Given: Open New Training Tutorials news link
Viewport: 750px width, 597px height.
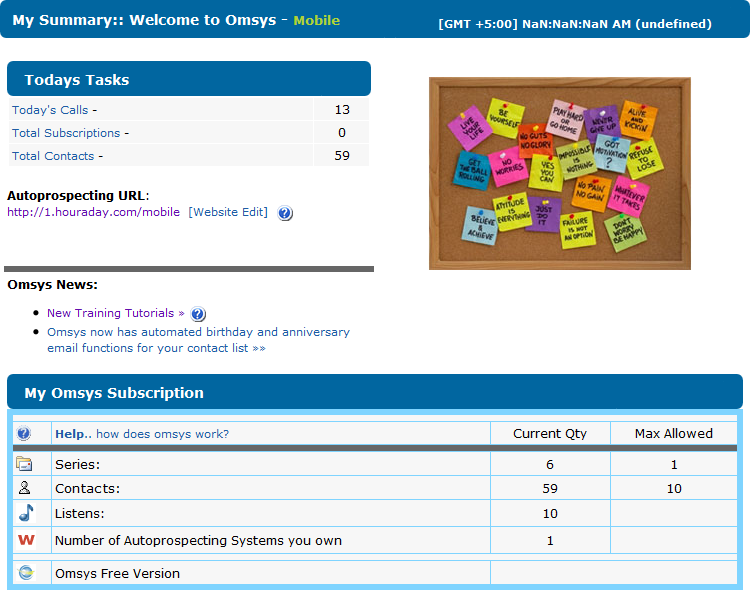Looking at the screenshot, I should (x=116, y=313).
